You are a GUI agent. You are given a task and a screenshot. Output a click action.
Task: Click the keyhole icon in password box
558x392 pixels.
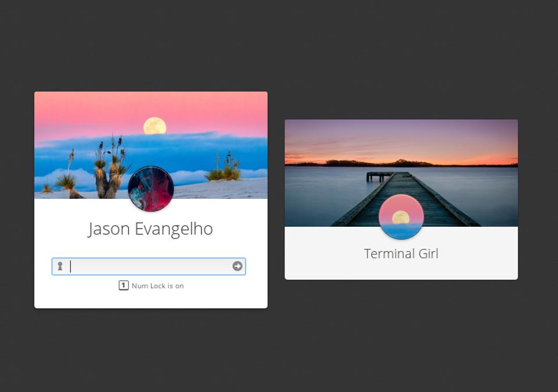coord(60,266)
